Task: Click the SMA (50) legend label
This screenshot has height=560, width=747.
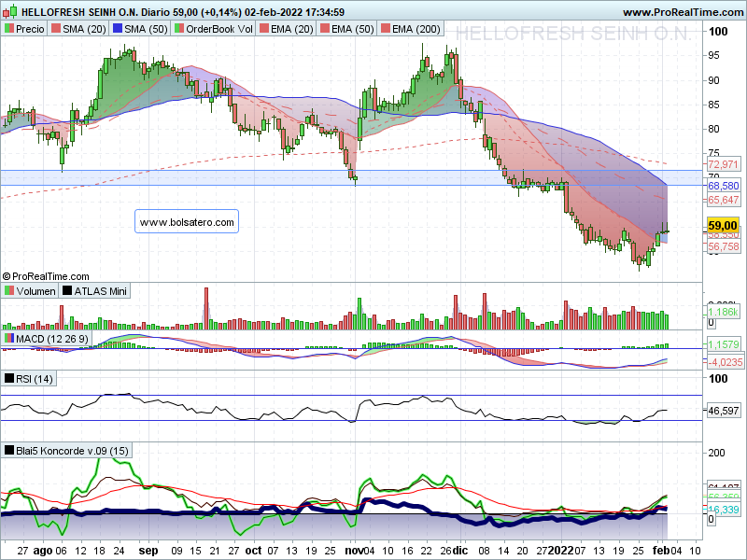Action: click(146, 29)
